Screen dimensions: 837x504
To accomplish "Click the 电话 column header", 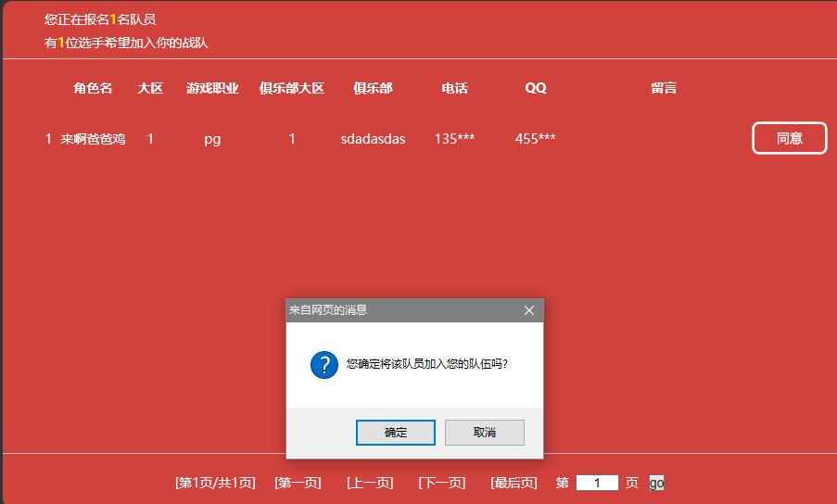I will [455, 88].
